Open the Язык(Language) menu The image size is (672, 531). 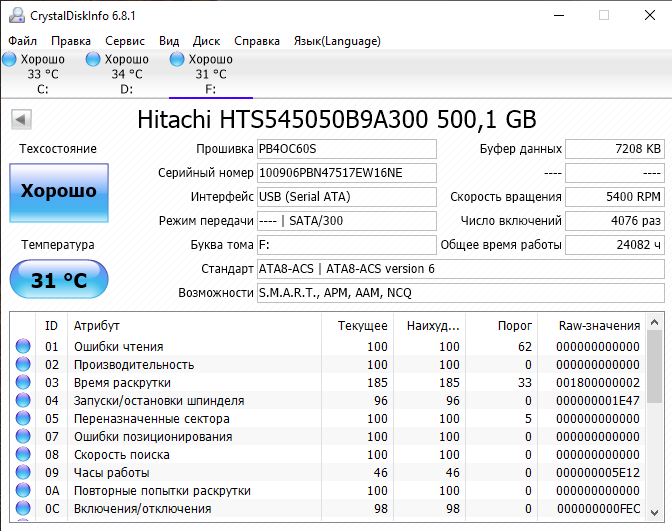pos(337,41)
